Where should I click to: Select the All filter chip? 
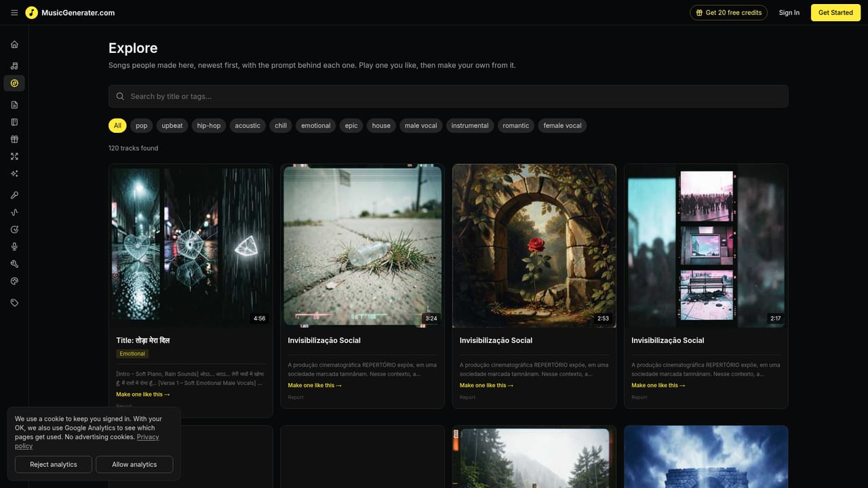click(117, 125)
